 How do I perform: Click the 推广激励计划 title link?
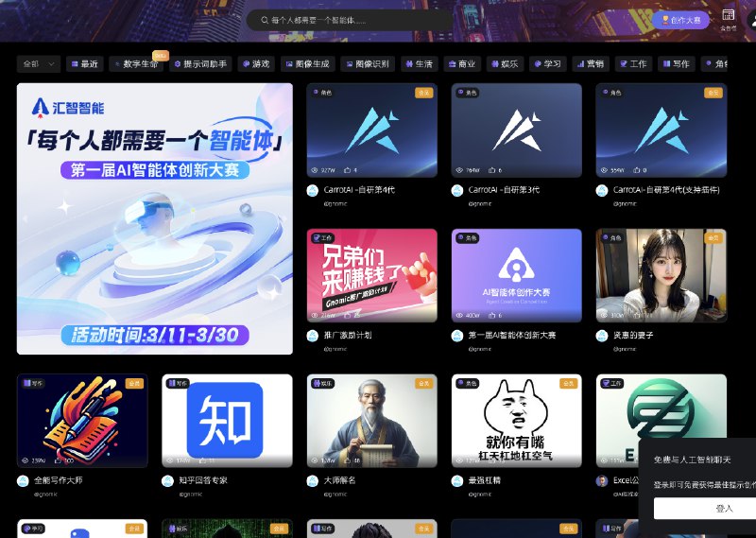click(348, 335)
